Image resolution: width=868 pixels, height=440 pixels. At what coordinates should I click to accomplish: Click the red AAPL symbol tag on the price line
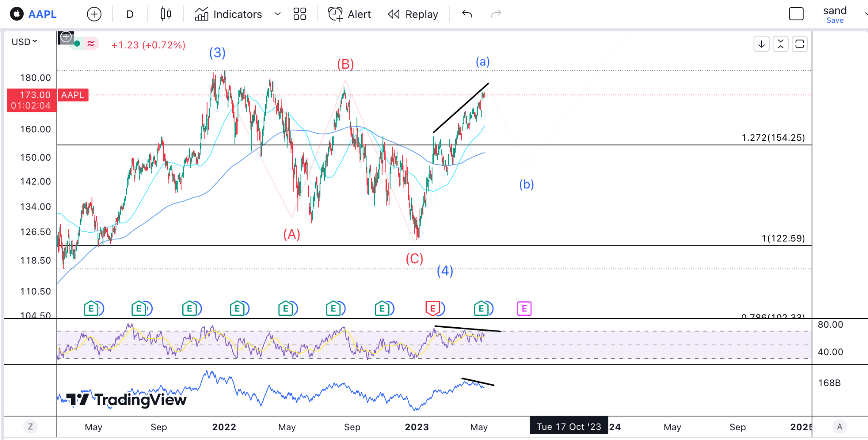point(73,95)
